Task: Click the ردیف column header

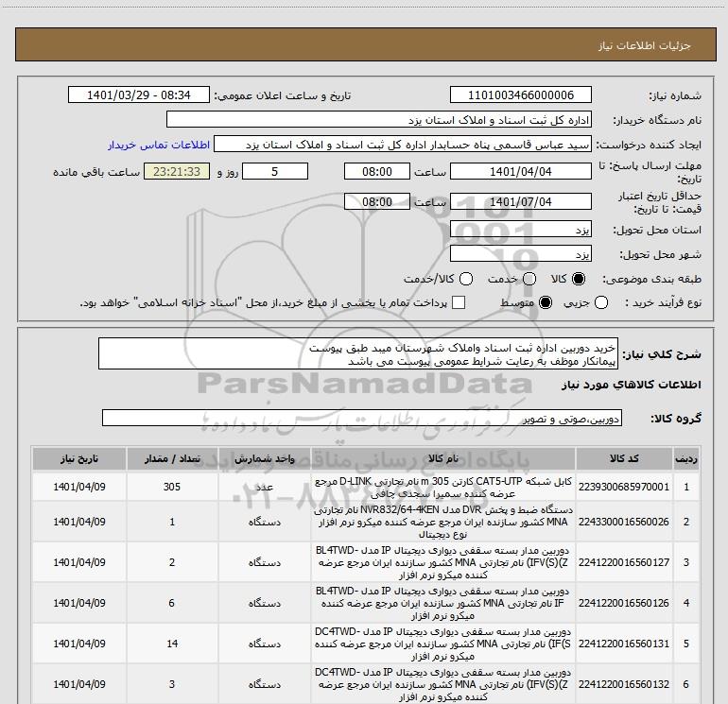Action: coord(686,458)
